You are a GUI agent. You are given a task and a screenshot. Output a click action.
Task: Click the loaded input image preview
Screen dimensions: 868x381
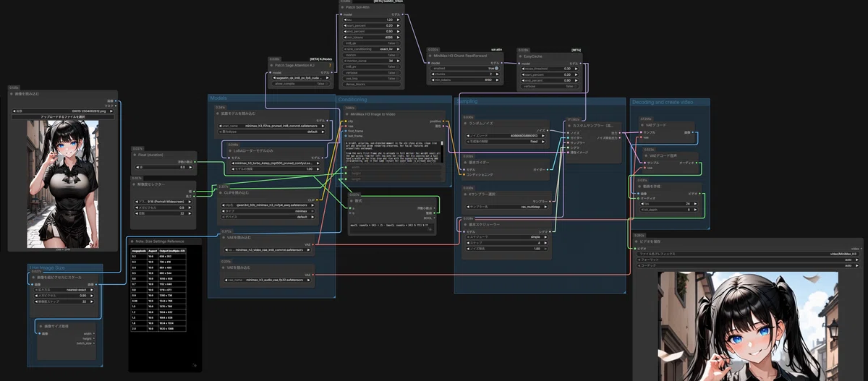tap(62, 183)
